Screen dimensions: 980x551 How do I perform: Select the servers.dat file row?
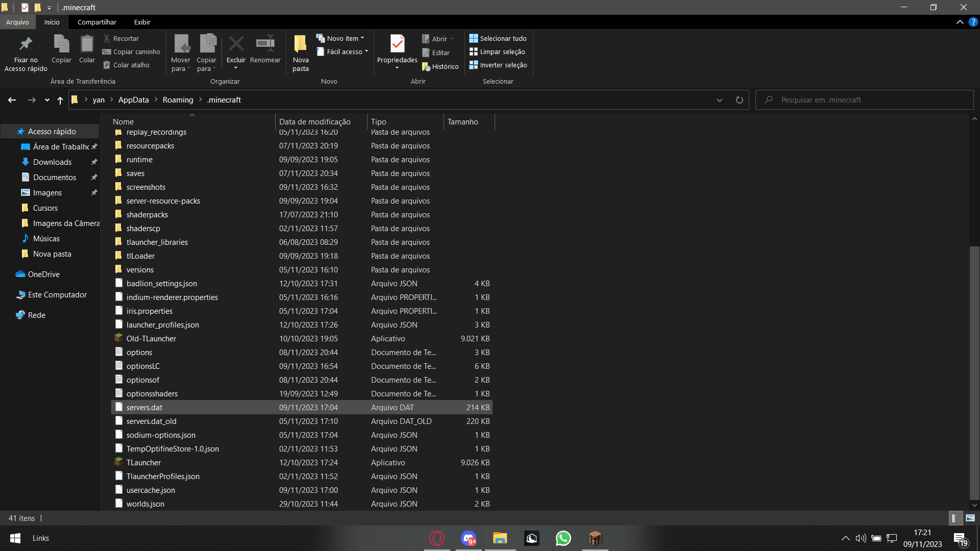302,408
